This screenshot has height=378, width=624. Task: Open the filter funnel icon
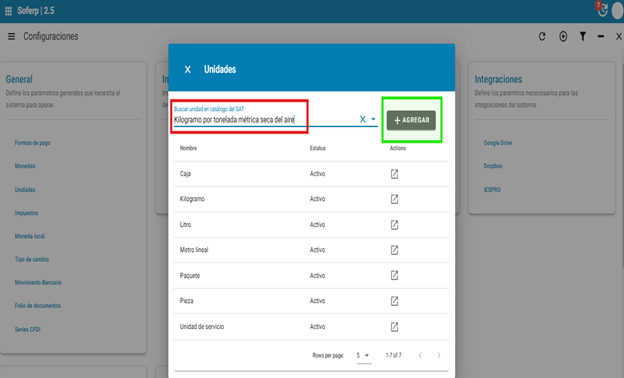tap(583, 37)
